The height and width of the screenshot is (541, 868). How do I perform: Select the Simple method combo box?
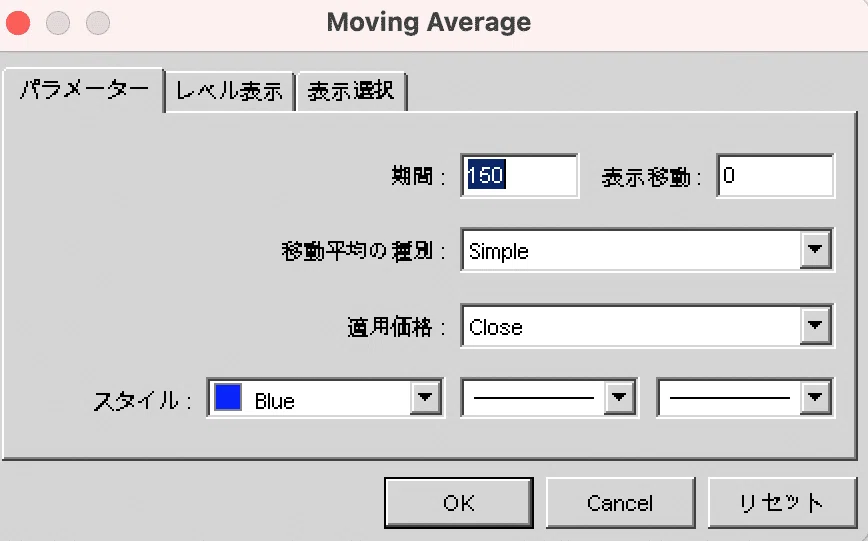632,251
